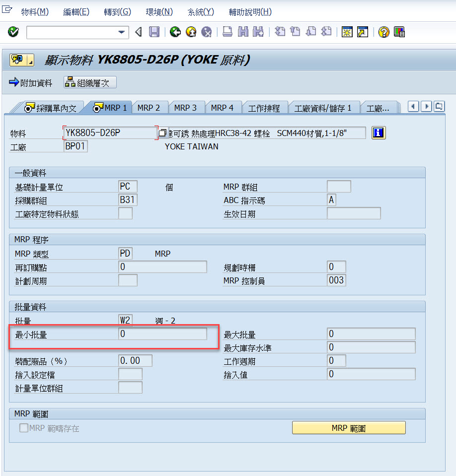
Task: Open the 物料(M) menu
Action: pos(35,12)
